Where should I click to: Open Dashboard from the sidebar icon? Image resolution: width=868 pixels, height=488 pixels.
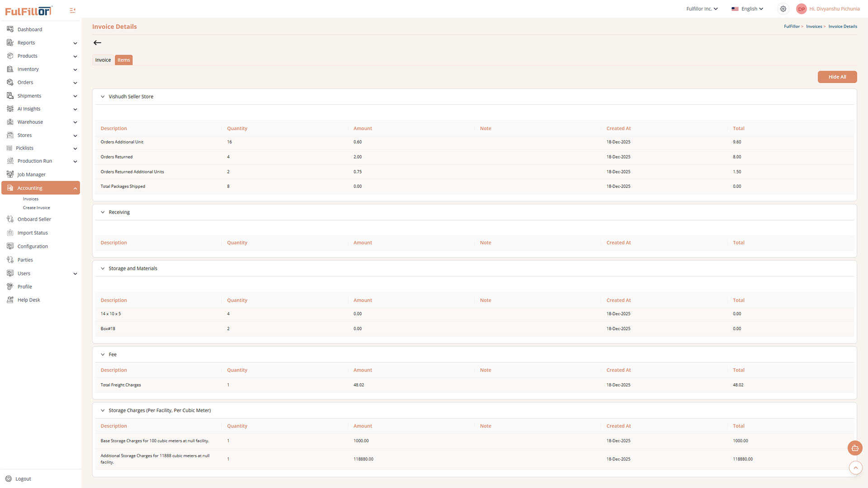[10, 29]
